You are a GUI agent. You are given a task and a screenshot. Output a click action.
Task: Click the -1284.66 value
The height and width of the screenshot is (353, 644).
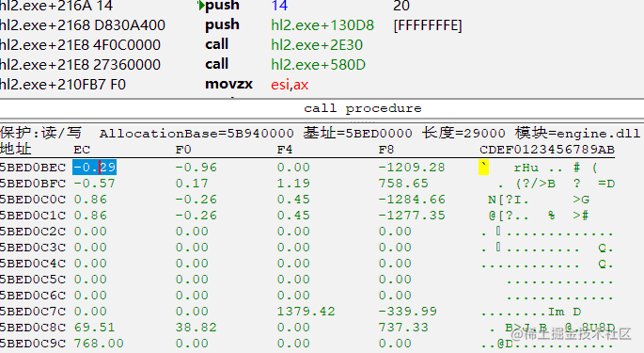(412, 200)
